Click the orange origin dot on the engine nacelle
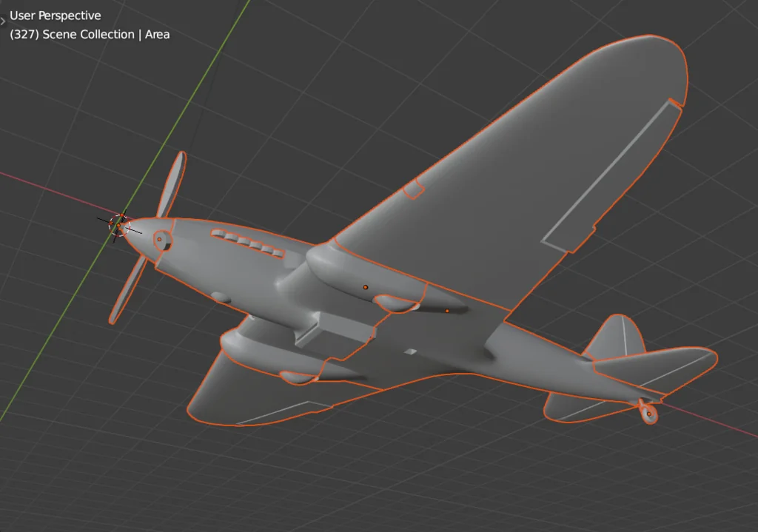The image size is (758, 532). 366,287
